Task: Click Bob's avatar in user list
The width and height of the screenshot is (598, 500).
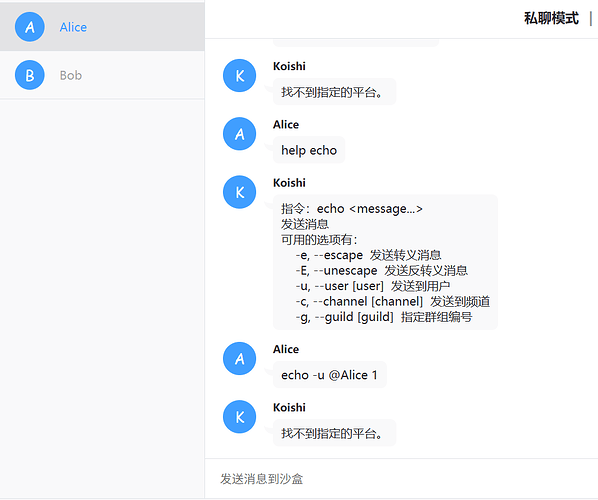Action: point(30,75)
